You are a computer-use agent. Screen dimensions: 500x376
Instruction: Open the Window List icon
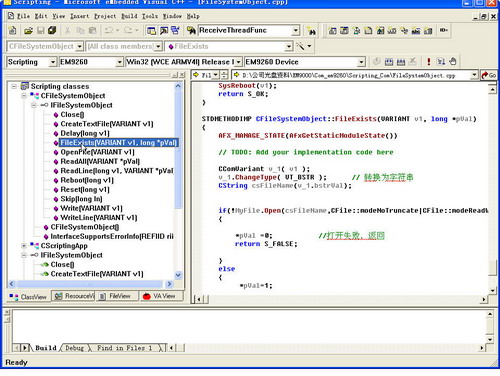pos(175,31)
